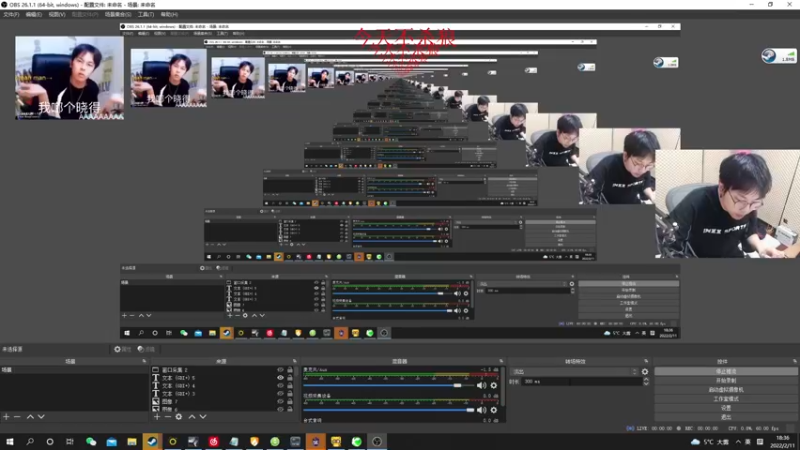Click the 工作室模式 studio mode button
Screen dimensions: 800x450
726,399
